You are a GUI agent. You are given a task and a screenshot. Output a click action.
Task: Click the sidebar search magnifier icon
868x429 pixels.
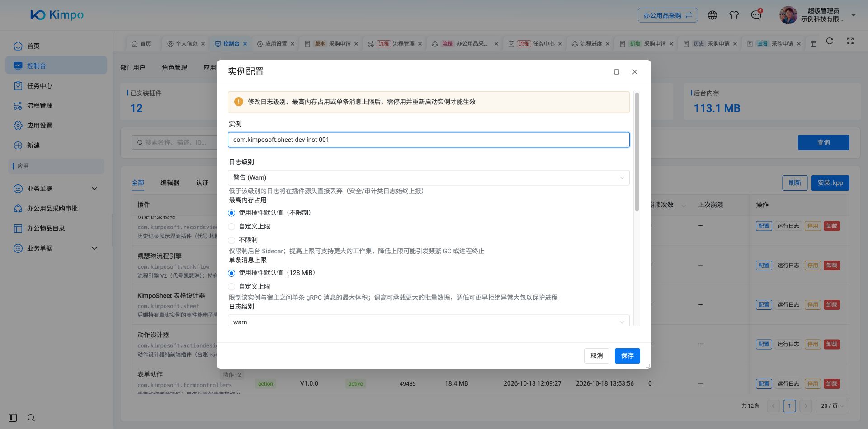(x=31, y=418)
